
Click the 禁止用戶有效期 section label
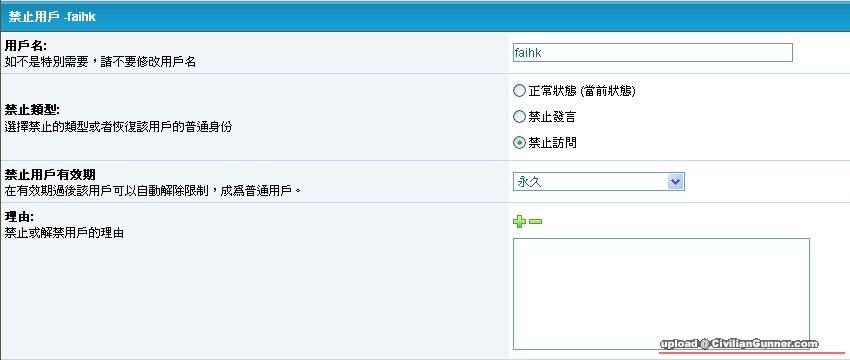click(50, 175)
